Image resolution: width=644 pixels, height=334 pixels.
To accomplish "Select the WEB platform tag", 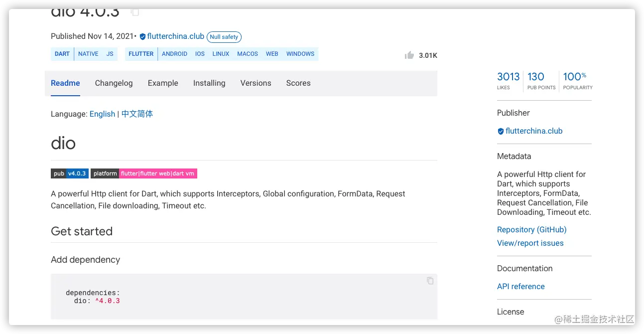I will pos(272,54).
